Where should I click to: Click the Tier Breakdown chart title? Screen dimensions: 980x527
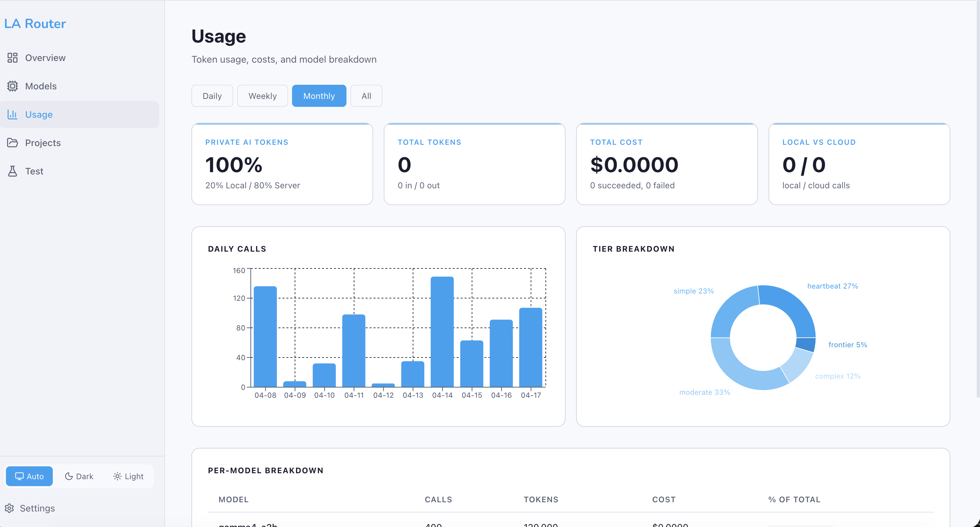tap(634, 249)
